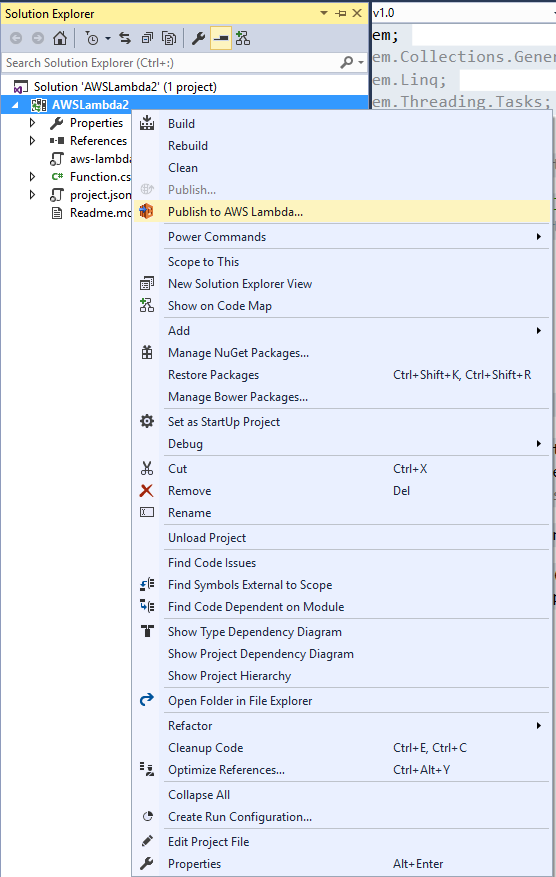Click the Cut scissors icon
This screenshot has width=556, height=877.
[147, 468]
